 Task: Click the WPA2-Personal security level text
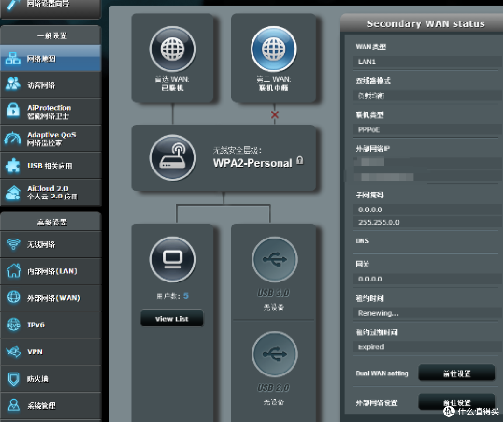coord(252,163)
